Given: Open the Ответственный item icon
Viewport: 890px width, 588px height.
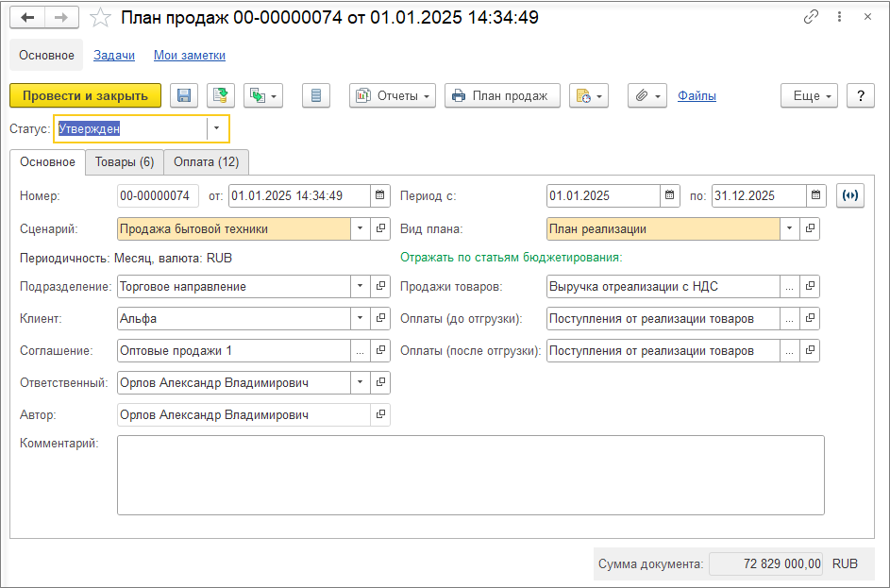Looking at the screenshot, I should [x=380, y=382].
